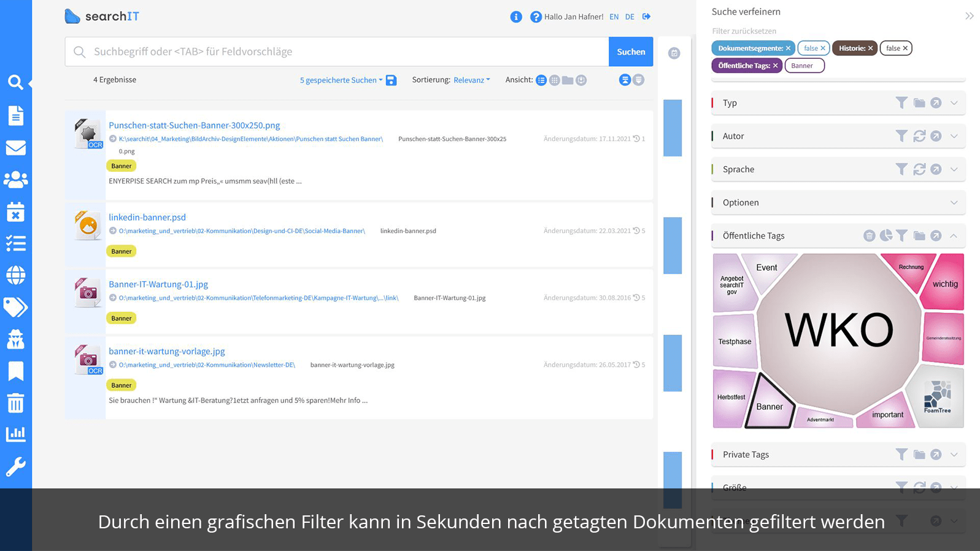
Task: Expand the Autor filter section
Action: tap(954, 136)
